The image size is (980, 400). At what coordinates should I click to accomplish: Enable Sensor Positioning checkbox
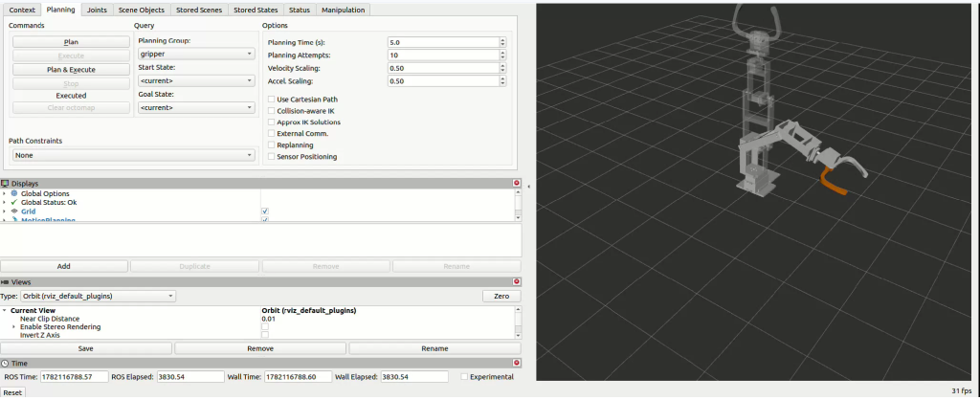(x=271, y=156)
